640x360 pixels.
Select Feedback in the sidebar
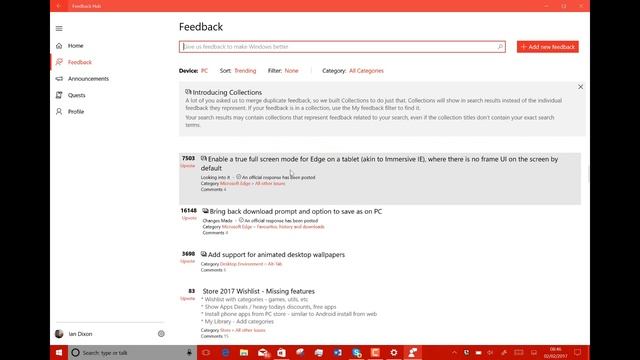point(80,62)
